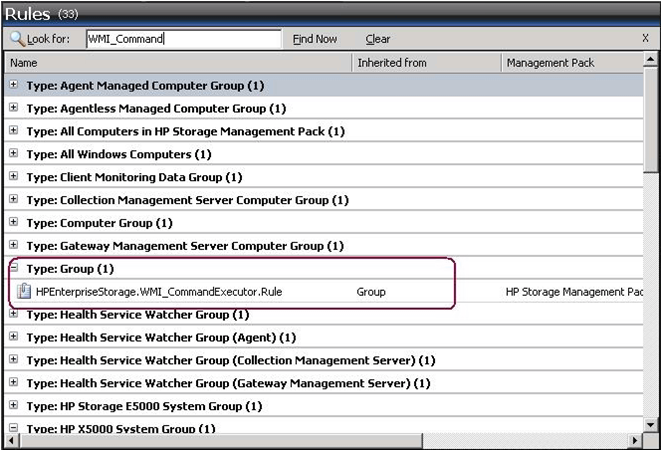Expand Type: Health Service Watcher Group (Agent)
The height and width of the screenshot is (451, 661).
point(13,337)
